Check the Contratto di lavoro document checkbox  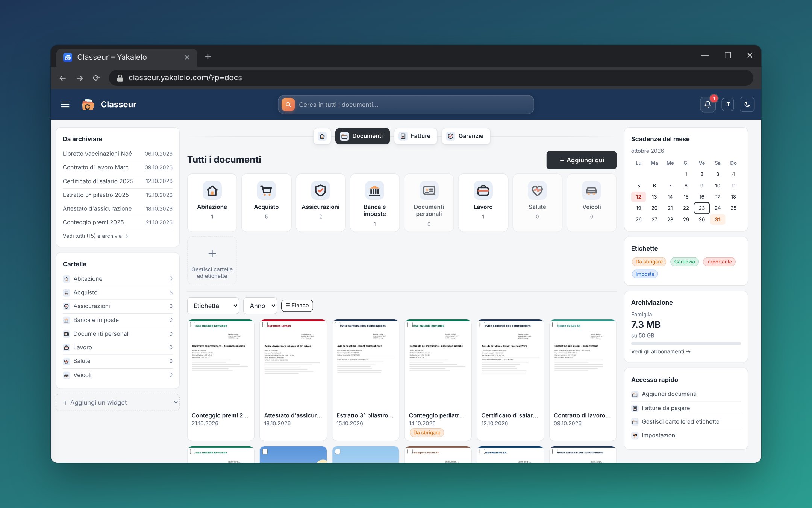tap(555, 325)
